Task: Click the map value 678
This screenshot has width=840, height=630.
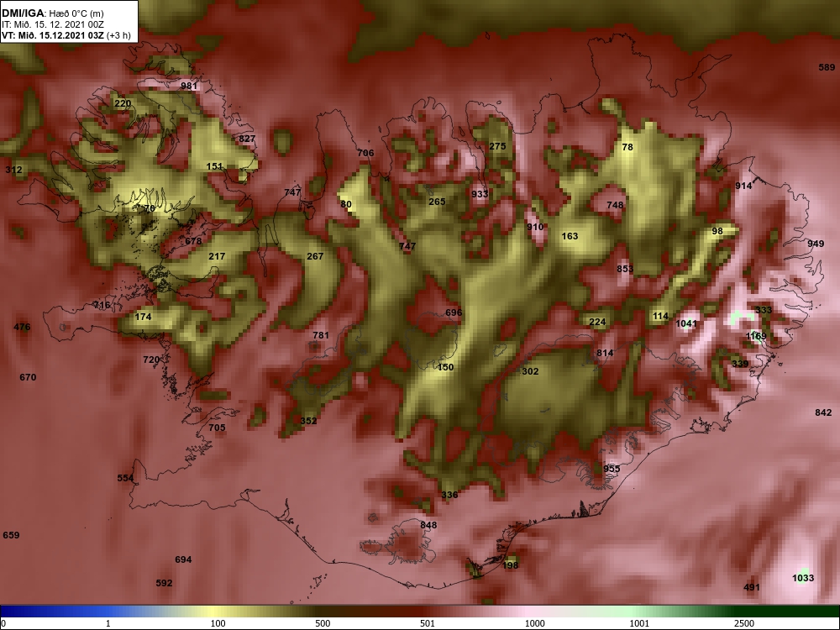Action: pos(193,241)
